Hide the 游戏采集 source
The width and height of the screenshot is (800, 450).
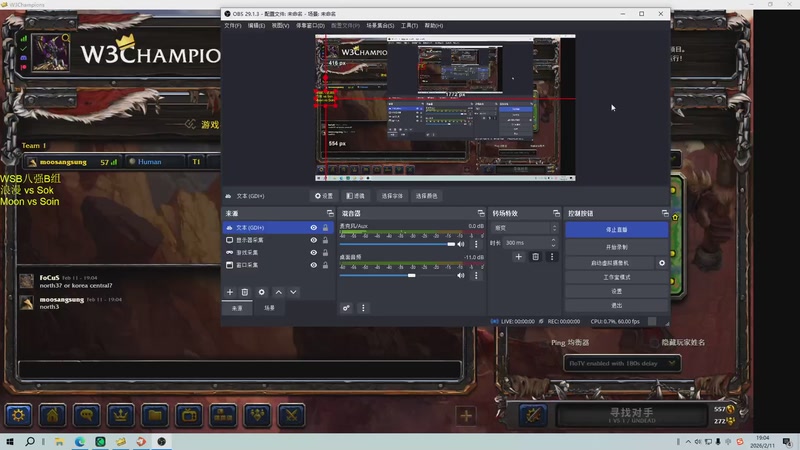click(x=314, y=253)
